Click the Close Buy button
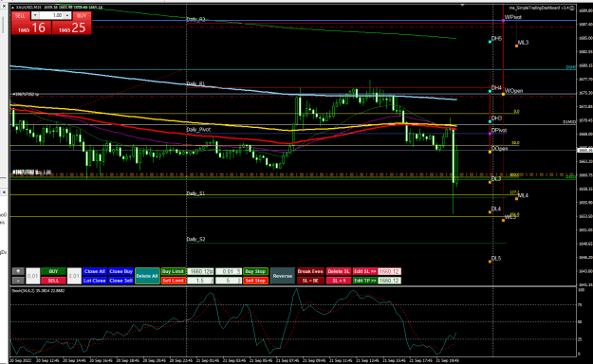The image size is (593, 364). 121,271
